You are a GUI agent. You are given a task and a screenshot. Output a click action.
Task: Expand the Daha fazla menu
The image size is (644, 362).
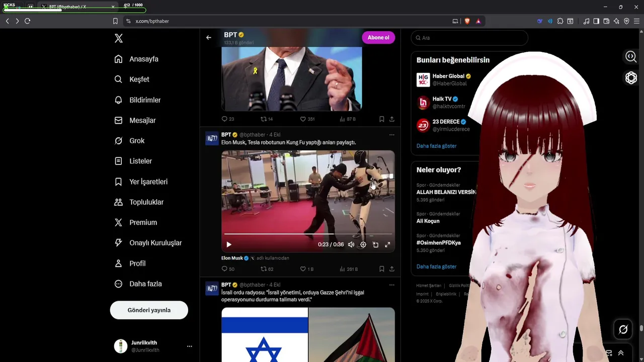(x=138, y=284)
